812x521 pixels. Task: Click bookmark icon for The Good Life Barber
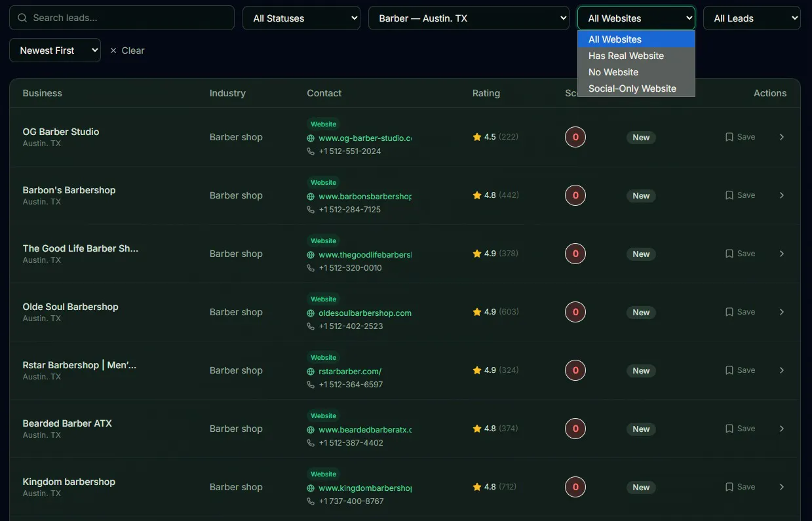(x=729, y=254)
